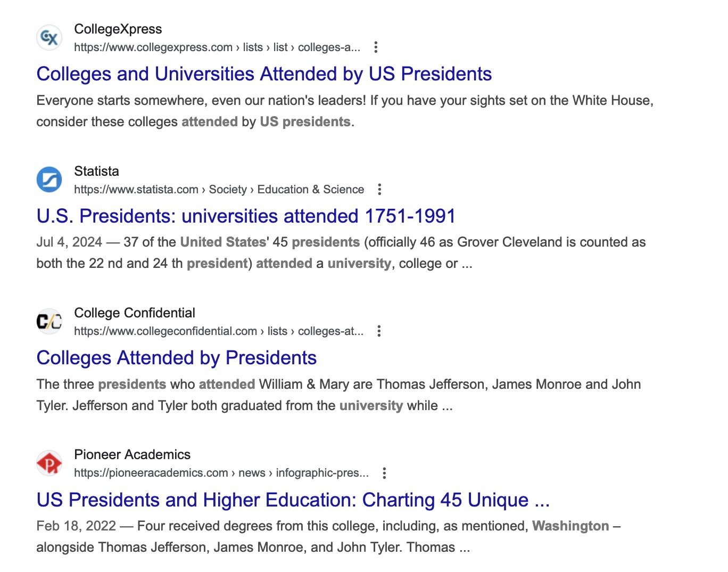This screenshot has height=572, width=728.
Task: Open 'Colleges and Universities Attended by US Presidents'
Action: click(x=264, y=74)
